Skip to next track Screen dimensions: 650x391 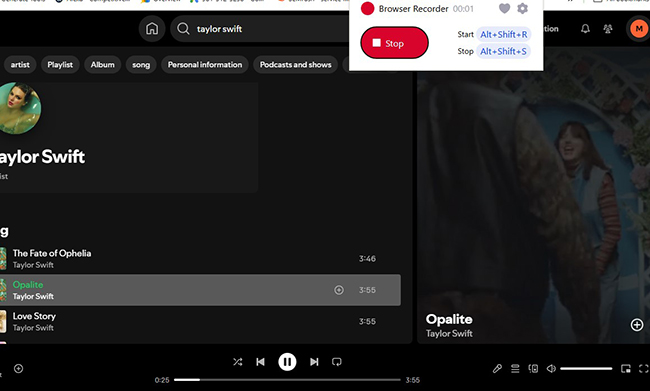314,362
